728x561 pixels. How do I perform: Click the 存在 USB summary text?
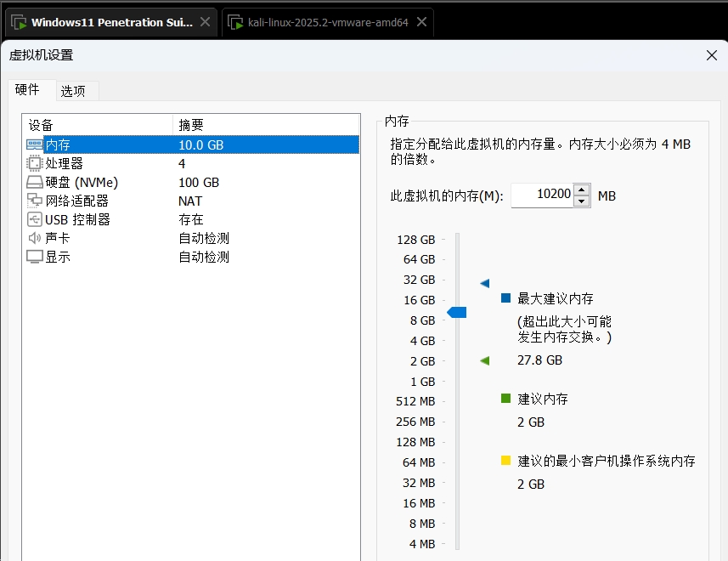[191, 219]
